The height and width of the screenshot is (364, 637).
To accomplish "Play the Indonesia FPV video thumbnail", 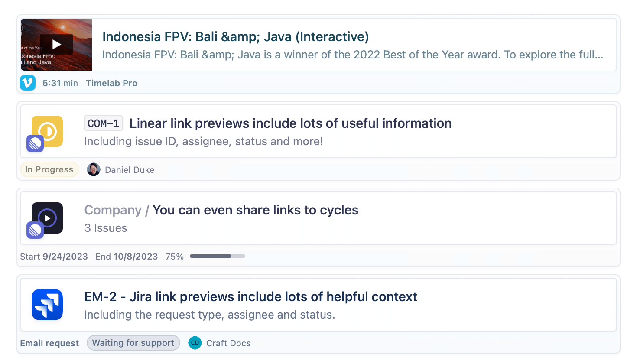I will [x=56, y=45].
